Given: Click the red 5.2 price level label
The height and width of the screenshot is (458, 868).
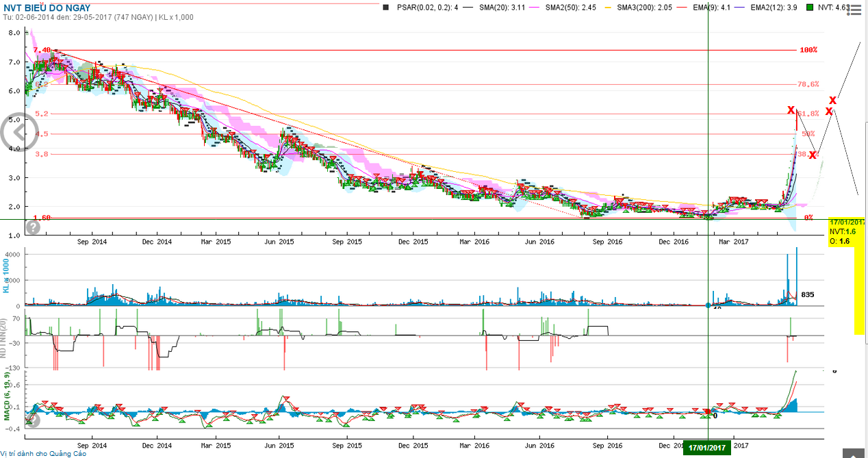Looking at the screenshot, I should click(x=40, y=114).
